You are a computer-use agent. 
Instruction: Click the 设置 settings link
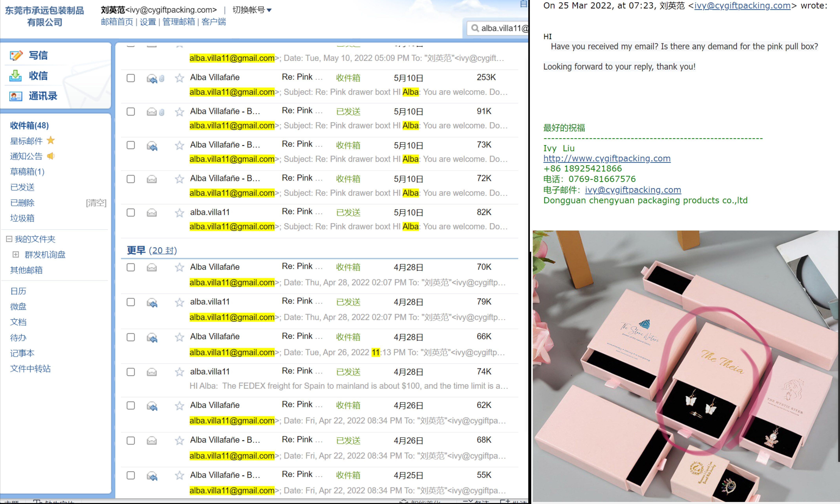(x=148, y=22)
